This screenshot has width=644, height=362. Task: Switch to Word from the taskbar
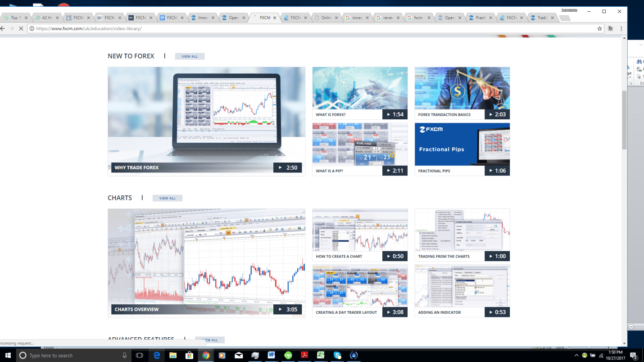coord(272,355)
